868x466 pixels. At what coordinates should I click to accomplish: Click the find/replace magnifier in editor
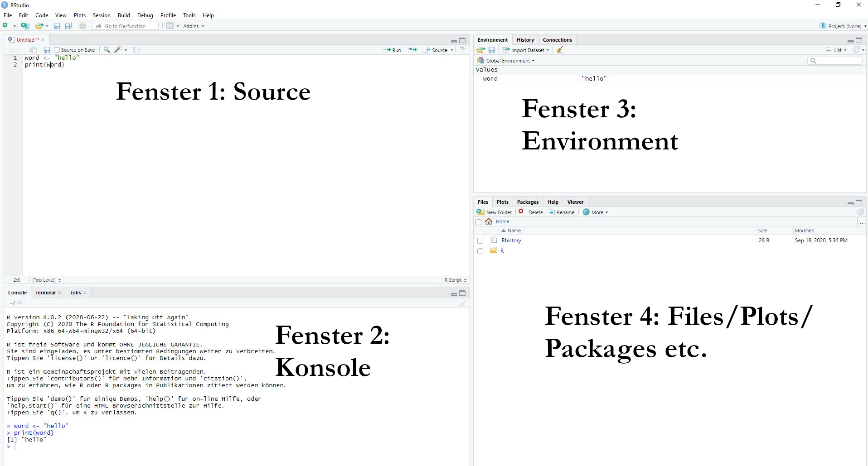pos(107,50)
